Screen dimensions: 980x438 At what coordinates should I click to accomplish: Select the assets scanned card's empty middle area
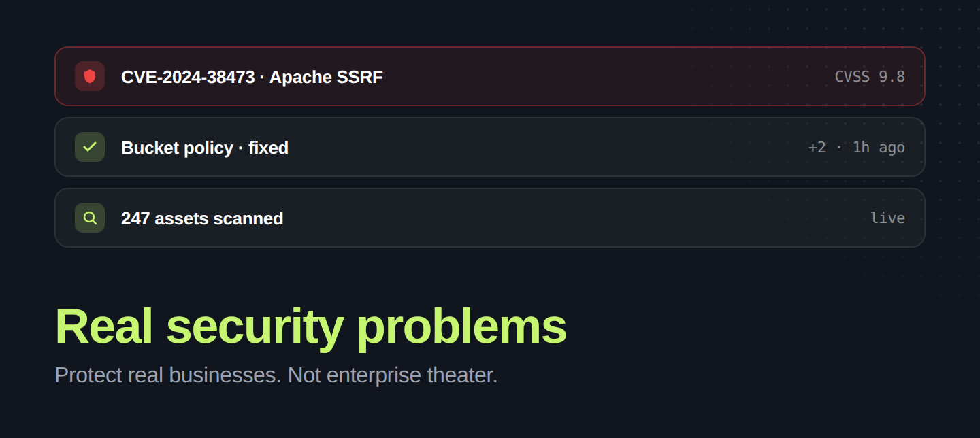(572, 218)
